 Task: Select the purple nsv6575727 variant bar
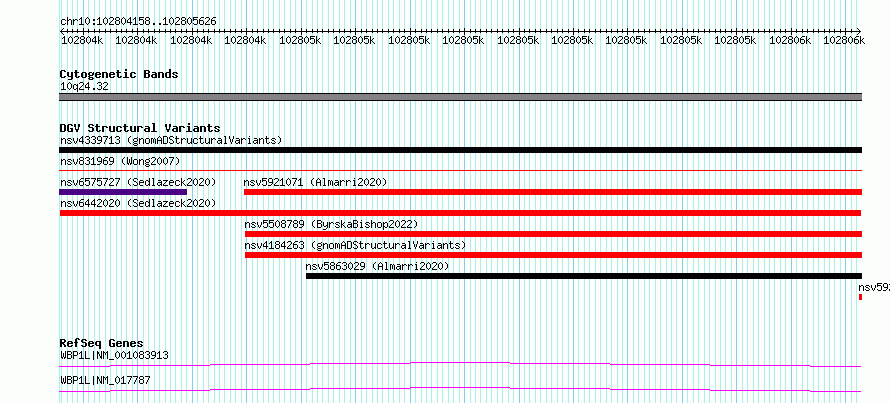pos(123,192)
